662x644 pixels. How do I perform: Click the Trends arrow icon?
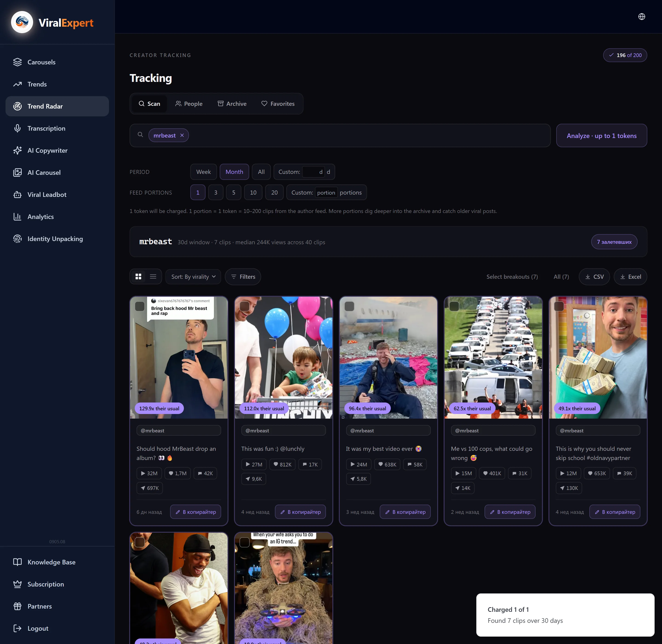click(17, 84)
